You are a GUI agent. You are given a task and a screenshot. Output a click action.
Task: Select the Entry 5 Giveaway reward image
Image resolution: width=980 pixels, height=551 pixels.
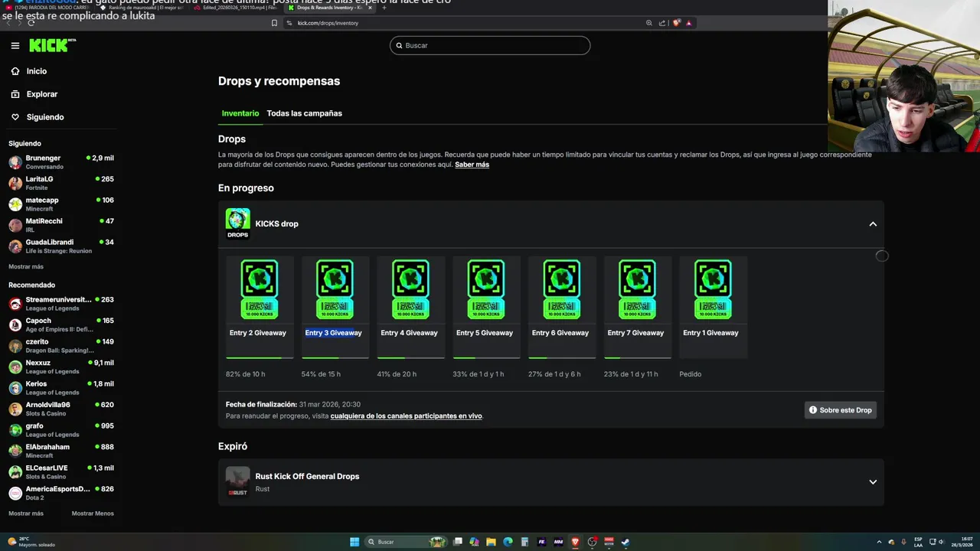click(486, 289)
